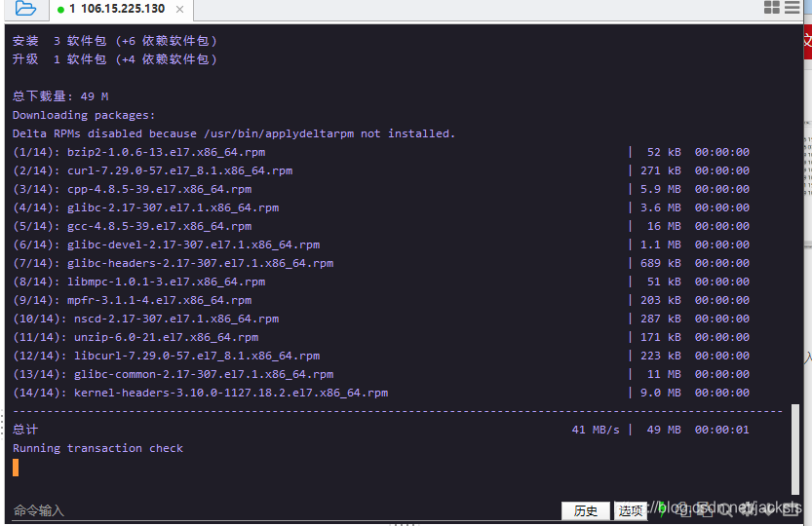Open the folder icon beside the session tab
The image size is (812, 526).
coord(25,9)
